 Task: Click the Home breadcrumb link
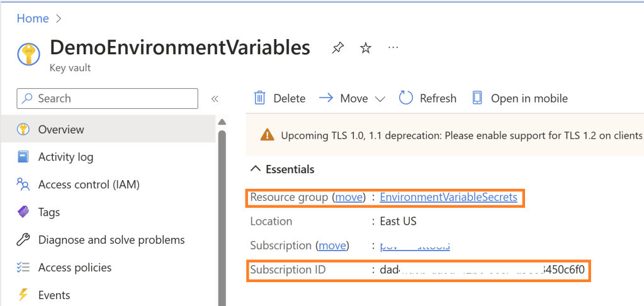pyautogui.click(x=33, y=18)
